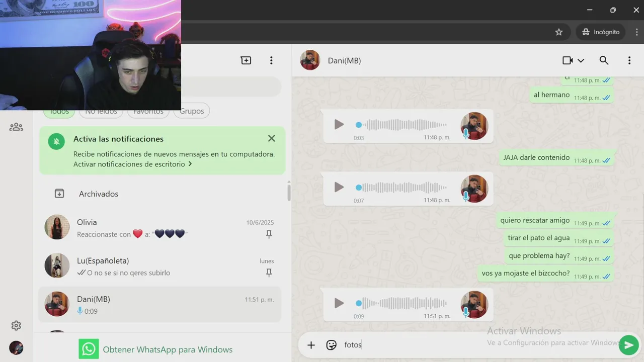Focus the message input containing fotos
Screen dimensions: 644x362
click(478, 345)
